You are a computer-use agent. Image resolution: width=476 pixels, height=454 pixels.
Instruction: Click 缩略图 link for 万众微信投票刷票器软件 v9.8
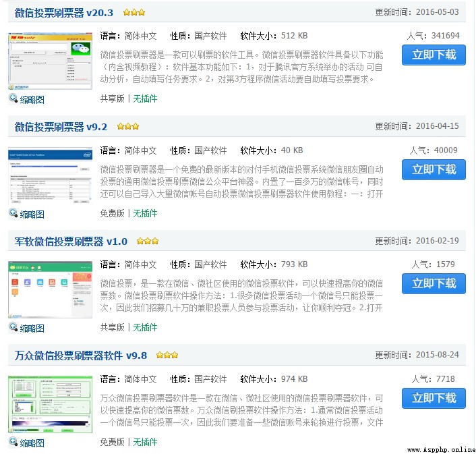click(x=32, y=443)
